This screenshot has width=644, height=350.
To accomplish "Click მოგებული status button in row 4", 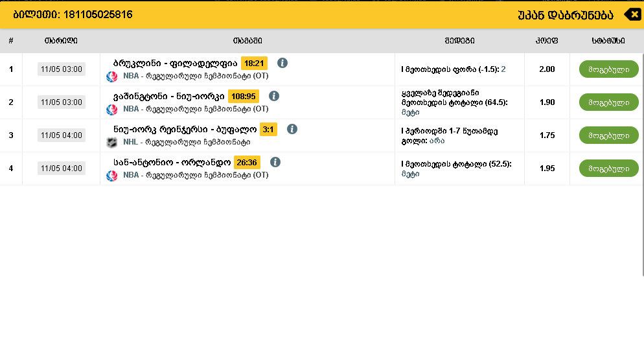I will pyautogui.click(x=608, y=169).
